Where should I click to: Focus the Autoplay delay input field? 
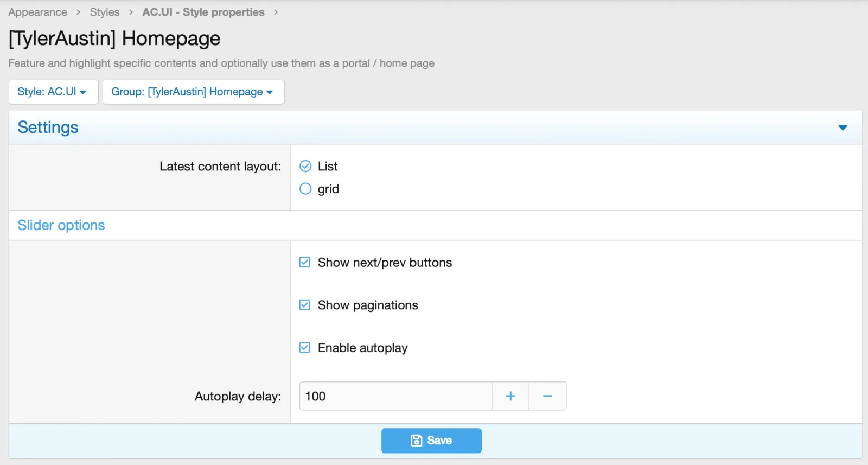pyautogui.click(x=395, y=396)
